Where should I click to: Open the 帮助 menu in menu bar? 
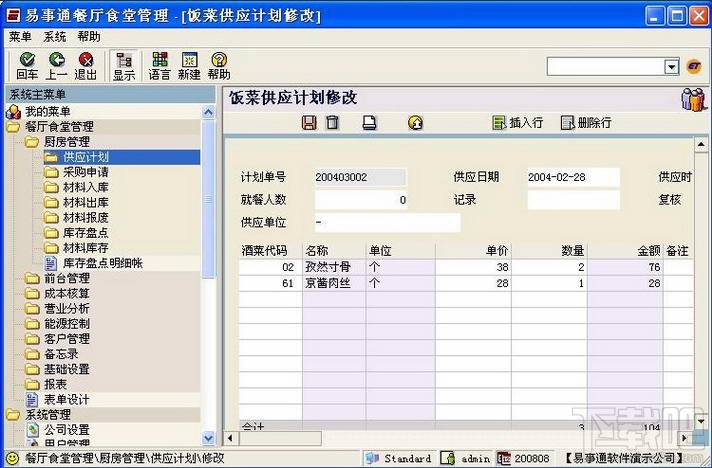89,37
